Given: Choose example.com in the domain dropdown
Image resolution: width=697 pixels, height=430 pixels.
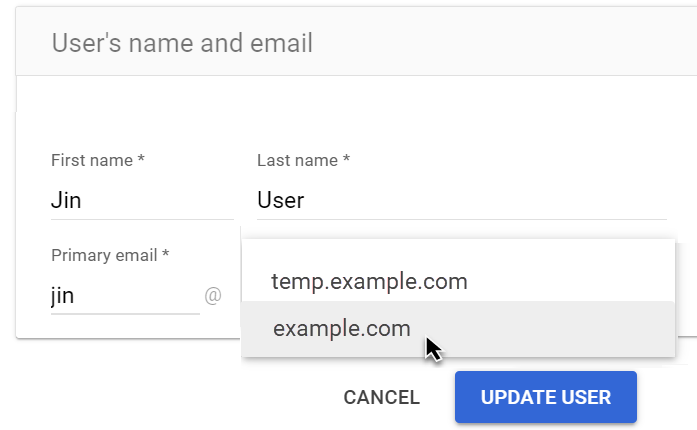Looking at the screenshot, I should (x=342, y=328).
